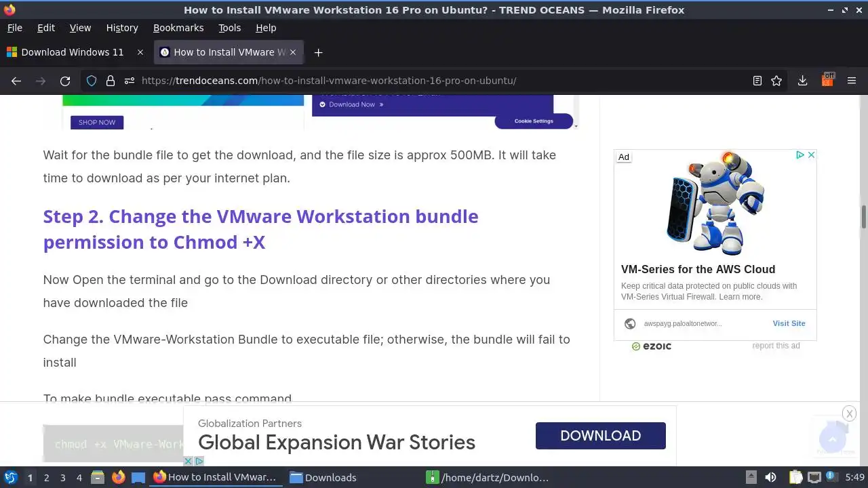Bookmark this page with the star

coord(776,81)
